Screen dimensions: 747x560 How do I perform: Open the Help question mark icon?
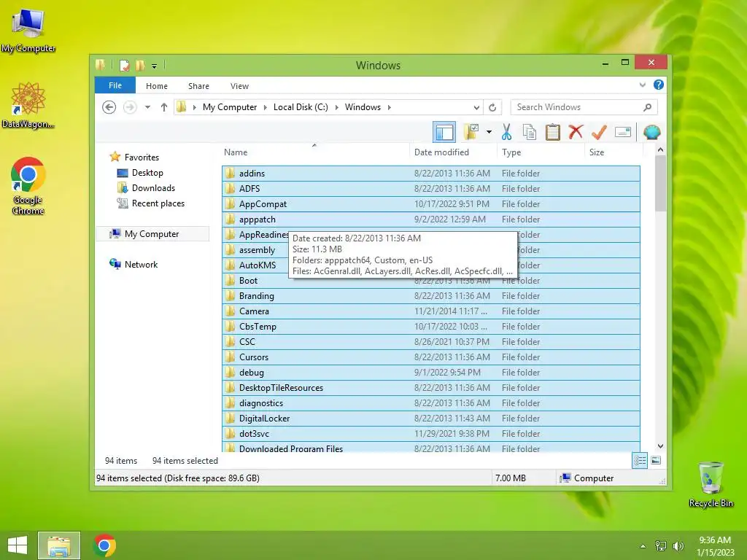pyautogui.click(x=659, y=85)
